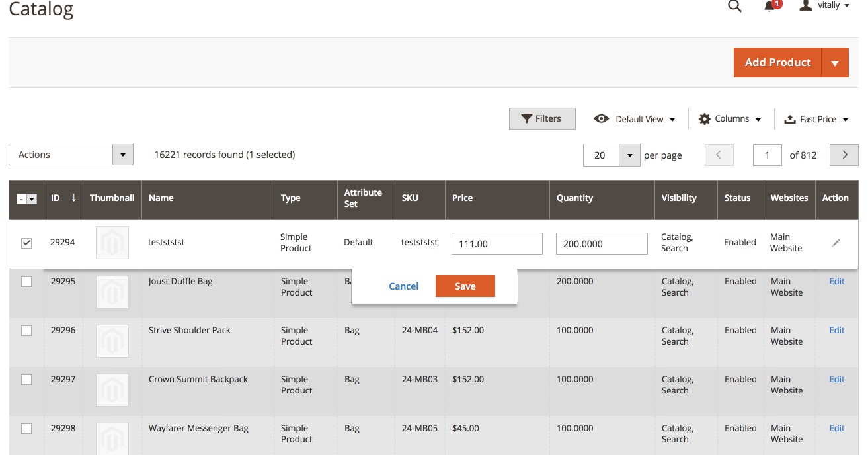Viewport: 868px width, 455px height.
Task: Open the notifications bell with red badge
Action: [768, 7]
